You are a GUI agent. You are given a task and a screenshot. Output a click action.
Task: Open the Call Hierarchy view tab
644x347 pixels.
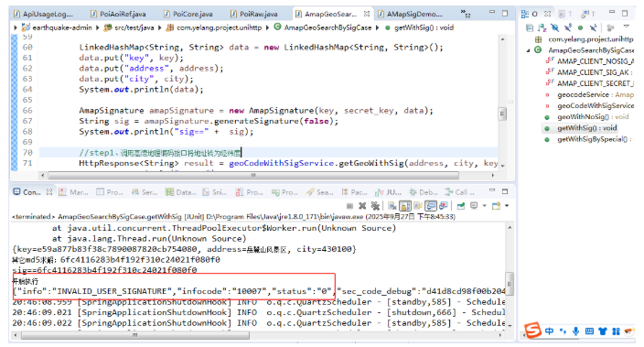click(x=459, y=192)
